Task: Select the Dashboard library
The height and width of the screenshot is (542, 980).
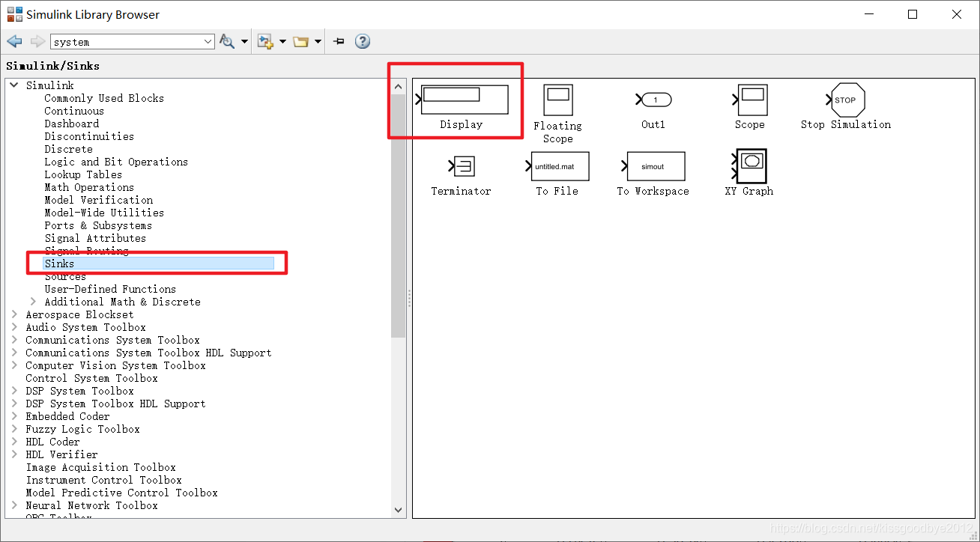Action: 71,124
